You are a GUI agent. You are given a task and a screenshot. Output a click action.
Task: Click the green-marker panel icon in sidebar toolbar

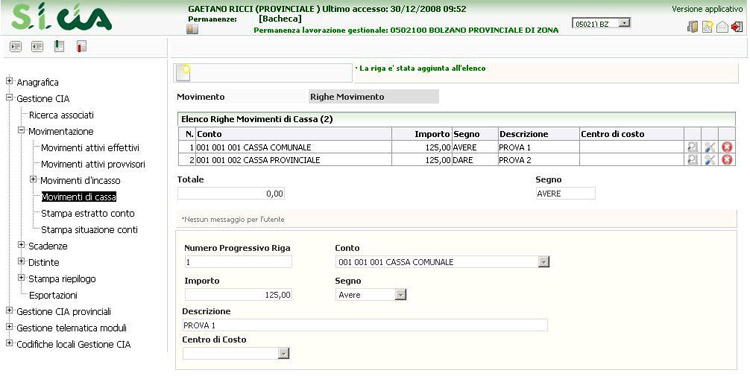click(x=59, y=46)
